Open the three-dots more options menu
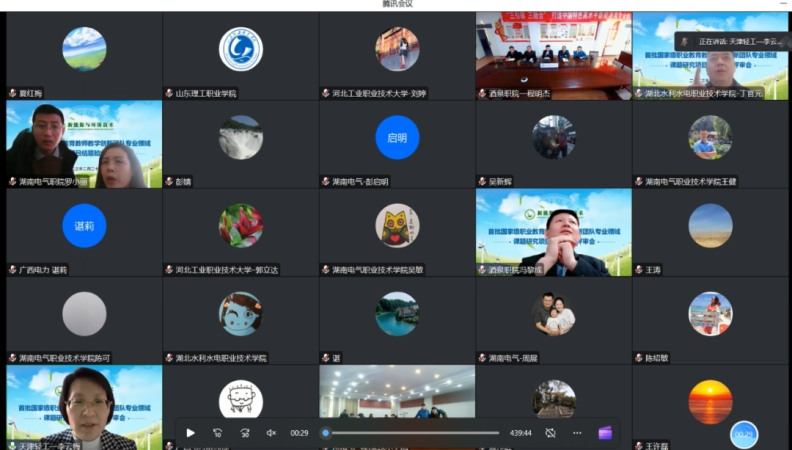The image size is (792, 450). tap(577, 433)
